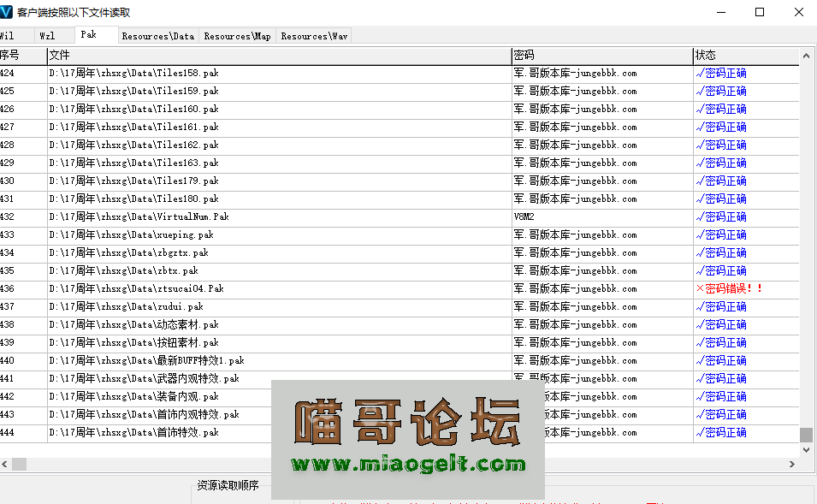Click the 密码正确 link for 首饰特效.pak
The height and width of the screenshot is (504, 817).
tap(725, 432)
